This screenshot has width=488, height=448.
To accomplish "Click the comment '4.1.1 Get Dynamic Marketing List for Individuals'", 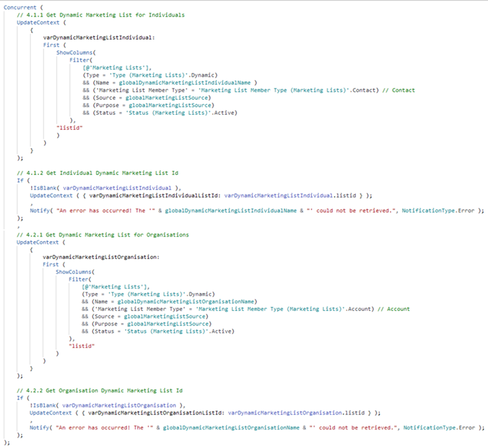I will tap(94, 14).
